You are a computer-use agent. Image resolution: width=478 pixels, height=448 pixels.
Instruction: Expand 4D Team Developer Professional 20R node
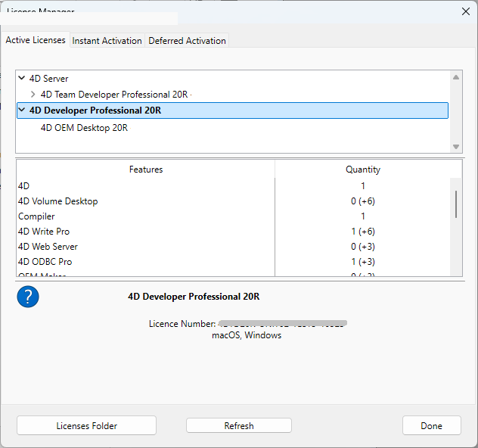click(33, 95)
